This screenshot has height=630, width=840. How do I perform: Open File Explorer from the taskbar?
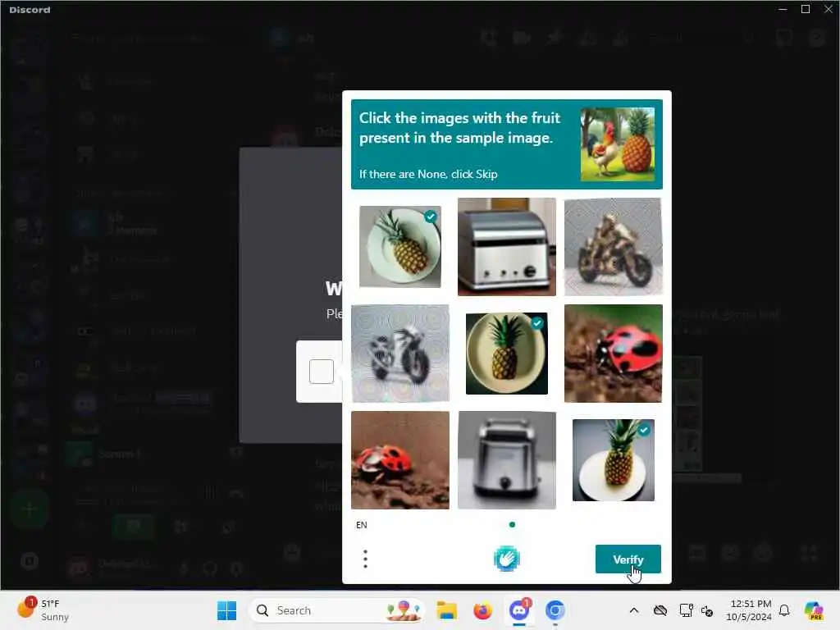(x=446, y=610)
